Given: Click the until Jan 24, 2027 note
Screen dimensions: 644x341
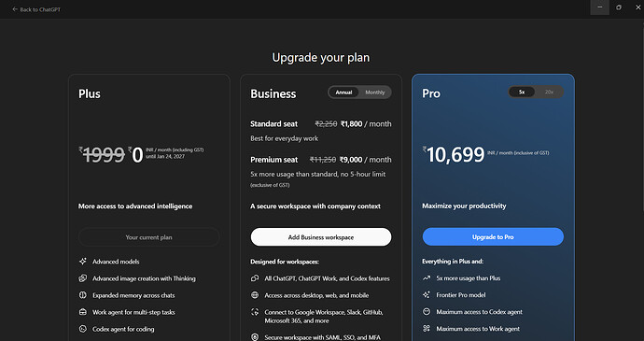Looking at the screenshot, I should coord(165,157).
